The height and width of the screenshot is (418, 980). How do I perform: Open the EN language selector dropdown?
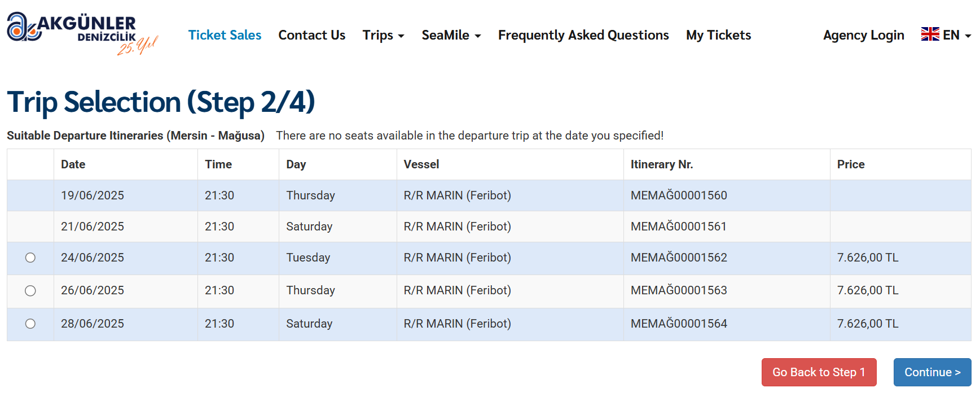pos(957,35)
